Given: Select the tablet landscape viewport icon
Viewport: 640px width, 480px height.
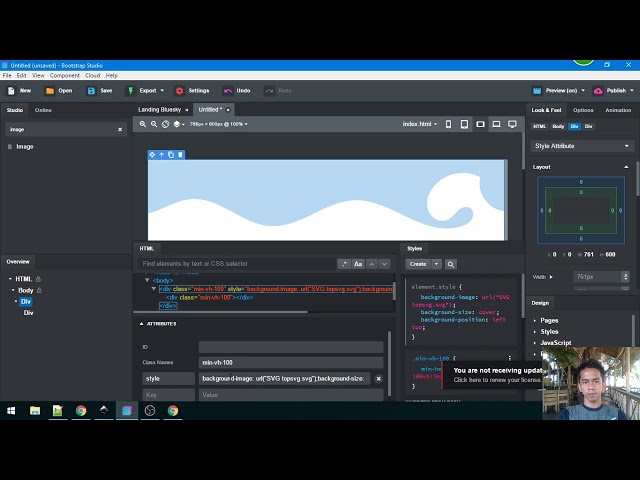Looking at the screenshot, I should (480, 124).
